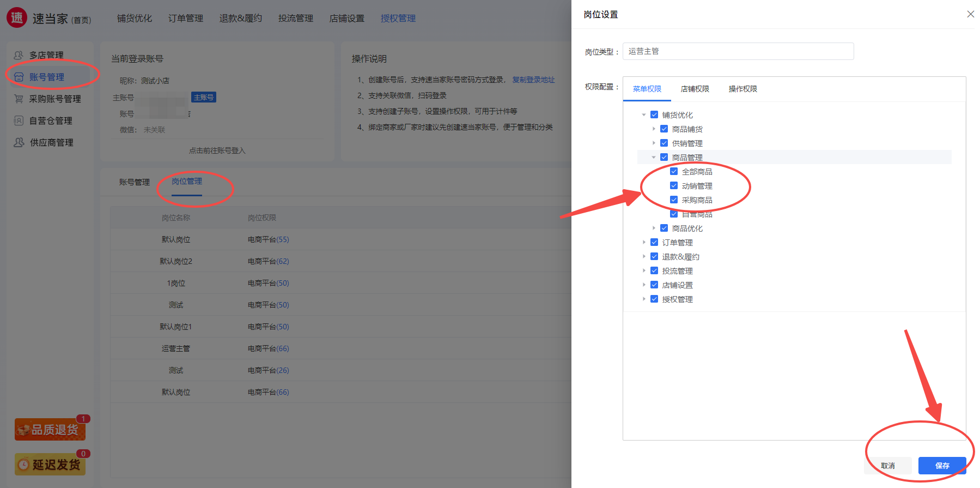980x488 pixels.
Task: Expand the 店铺设置 tree node
Action: (644, 285)
